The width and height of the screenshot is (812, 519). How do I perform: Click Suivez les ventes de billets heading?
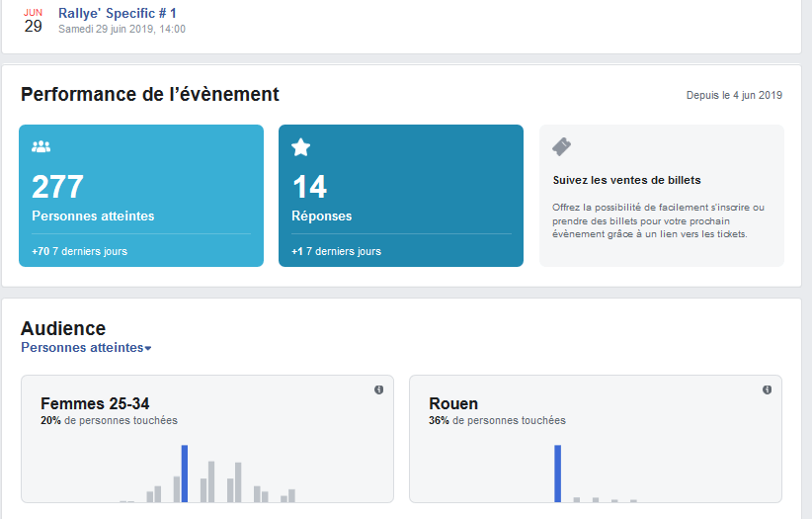626,180
